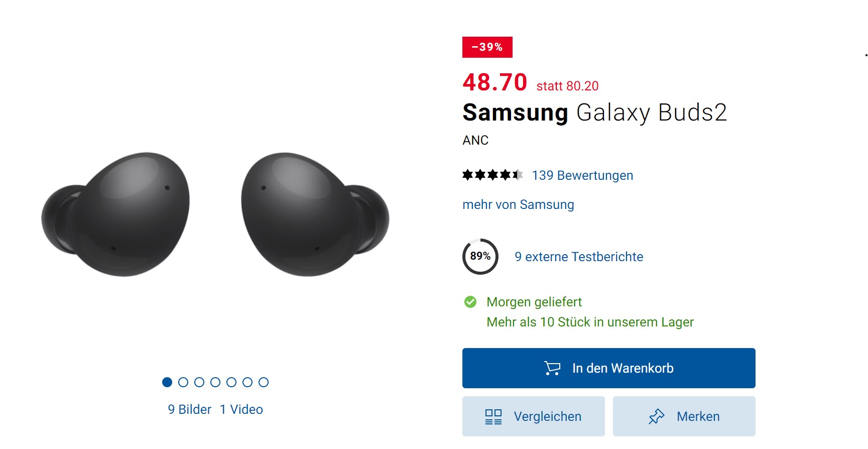Click the 89% test score circle
Screen dimensions: 868x449
[x=480, y=257]
